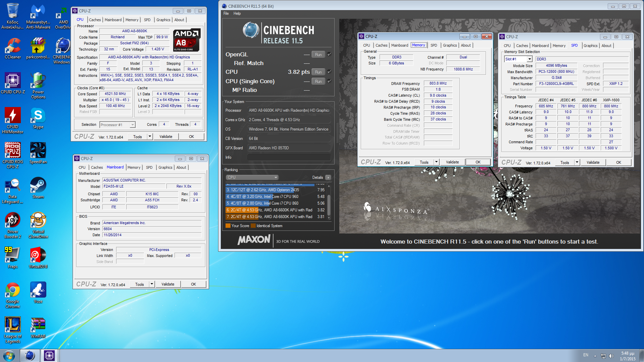The height and width of the screenshot is (362, 644).
Task: Open WinRAR desktop shortcut
Action: [x=38, y=327]
